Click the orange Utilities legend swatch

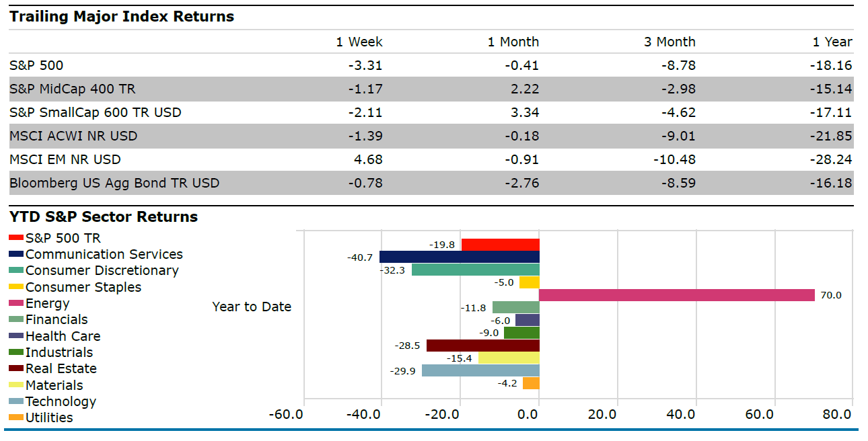click(16, 417)
